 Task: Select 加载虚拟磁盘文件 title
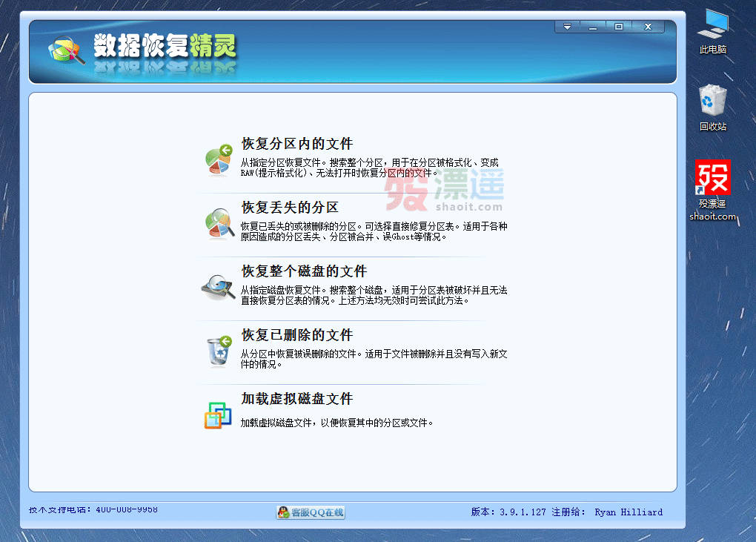pyautogui.click(x=297, y=399)
